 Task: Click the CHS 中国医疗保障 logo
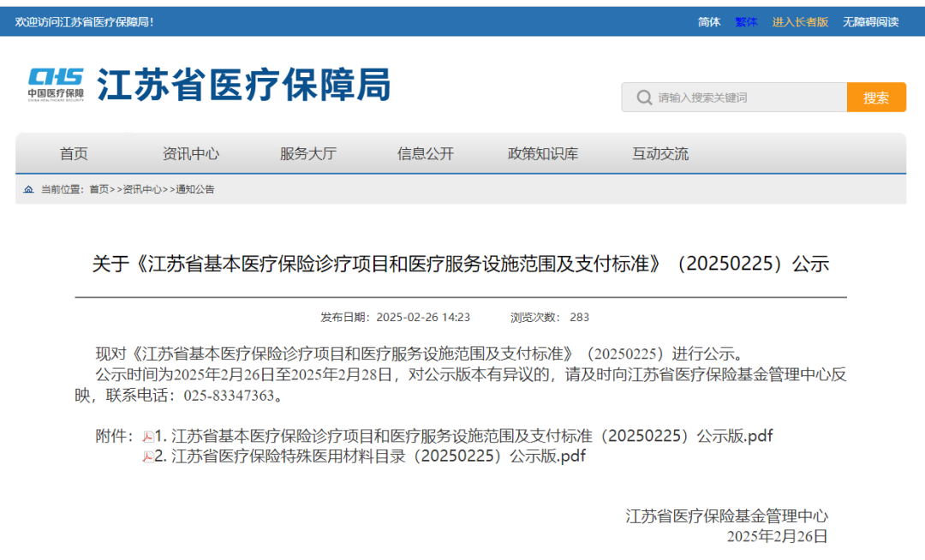click(x=56, y=84)
